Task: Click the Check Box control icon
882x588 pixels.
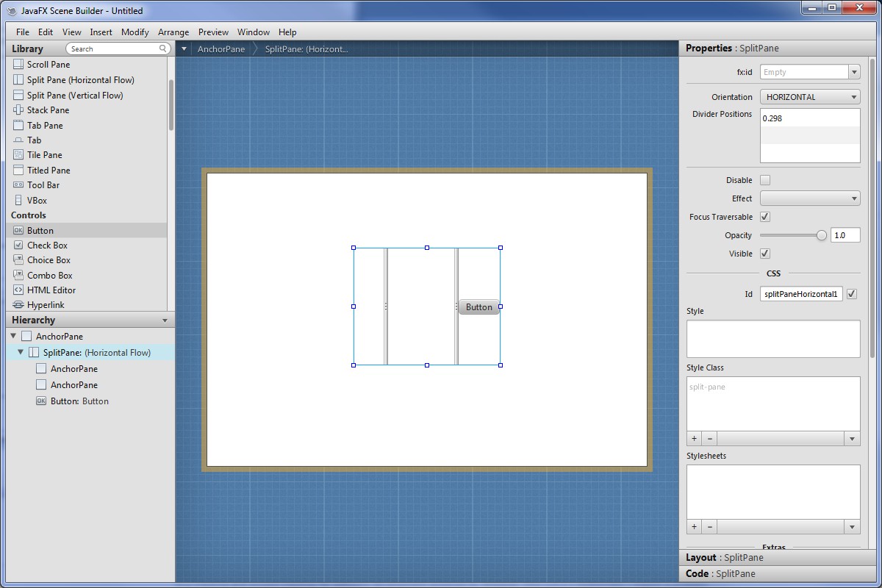Action: point(18,245)
